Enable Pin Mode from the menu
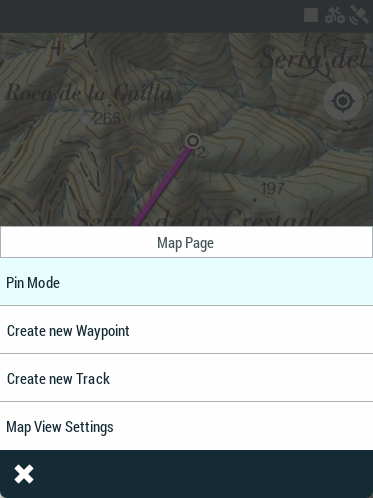This screenshot has height=498, width=373. [186, 282]
